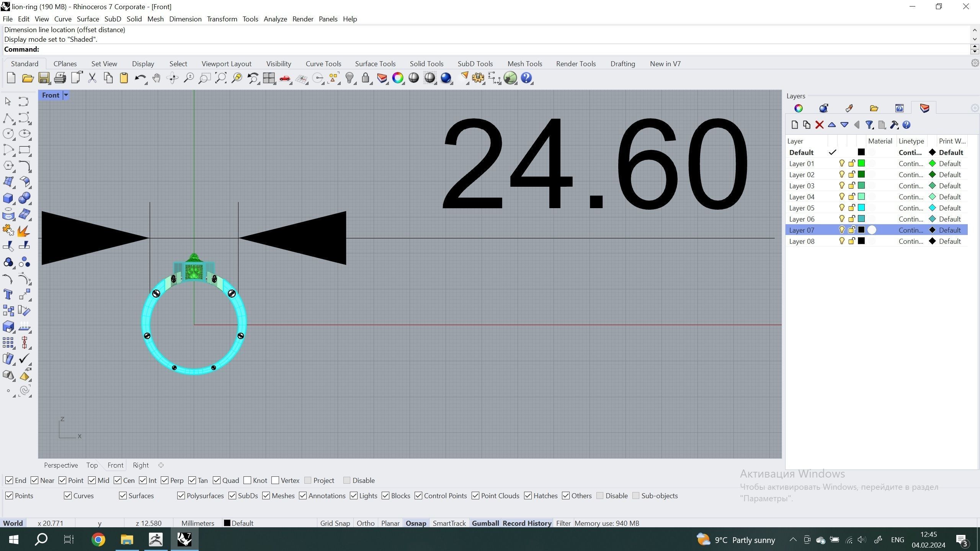Click the Options gear icon in toolbar
980x551 pixels.
tap(478, 78)
